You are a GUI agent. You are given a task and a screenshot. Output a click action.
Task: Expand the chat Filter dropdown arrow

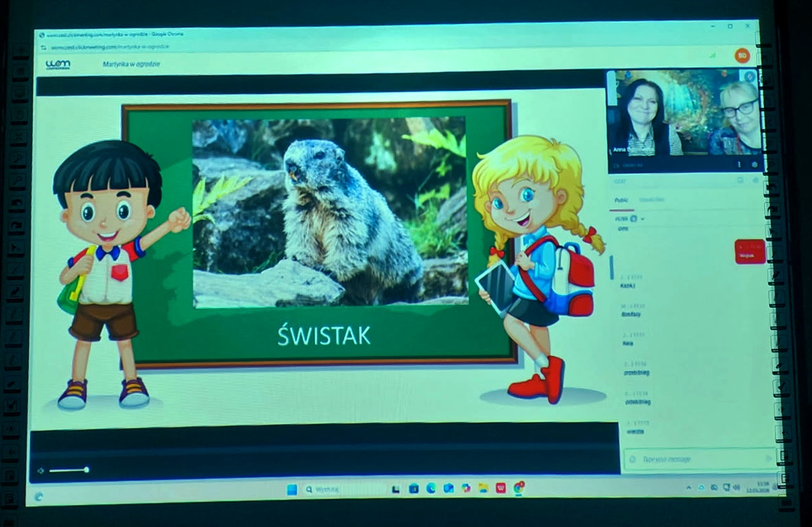point(643,218)
